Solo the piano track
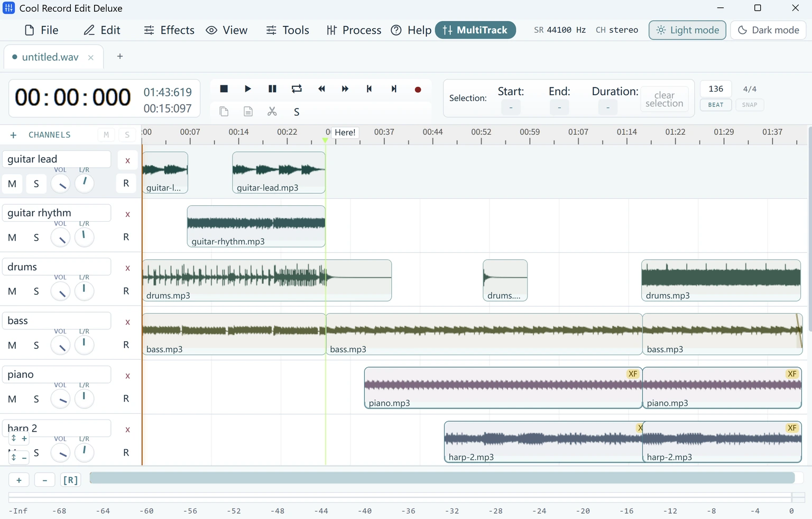 click(x=36, y=399)
